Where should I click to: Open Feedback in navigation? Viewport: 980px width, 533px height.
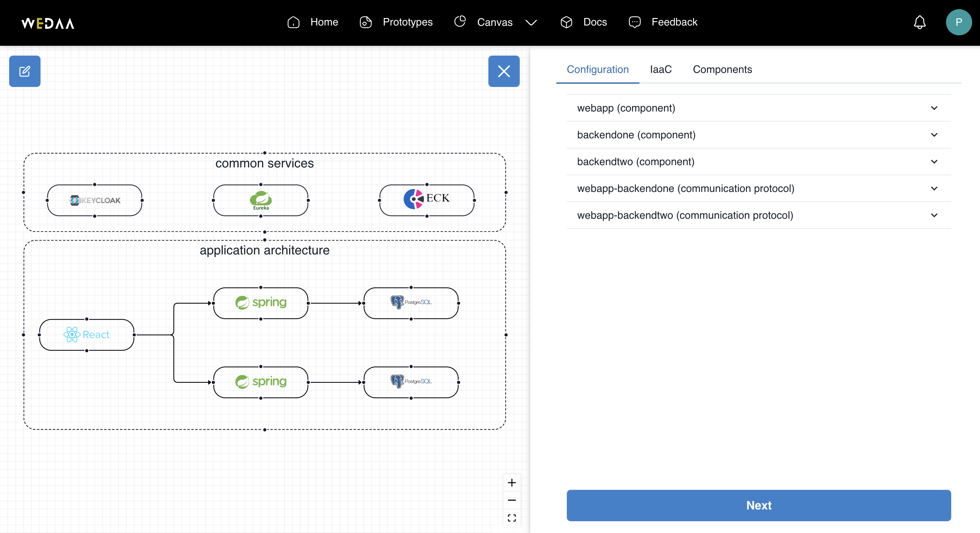[x=674, y=22]
